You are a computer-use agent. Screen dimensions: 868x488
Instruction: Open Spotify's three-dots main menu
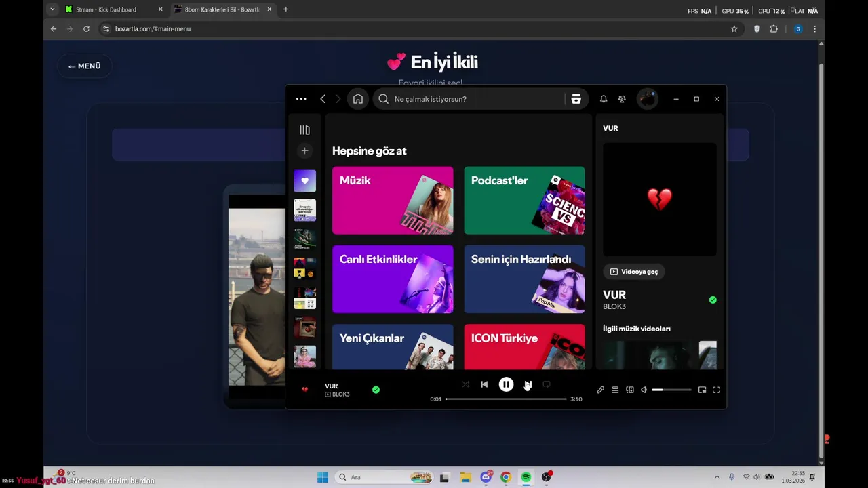[301, 99]
